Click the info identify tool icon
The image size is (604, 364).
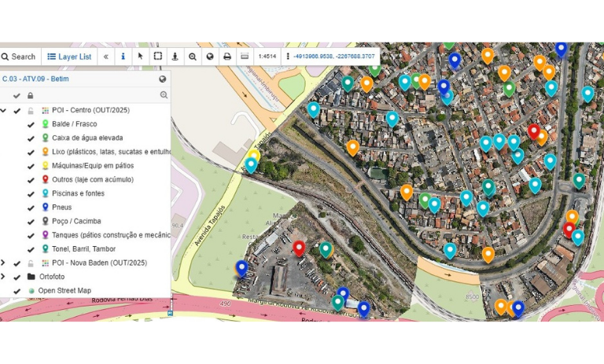pos(123,57)
